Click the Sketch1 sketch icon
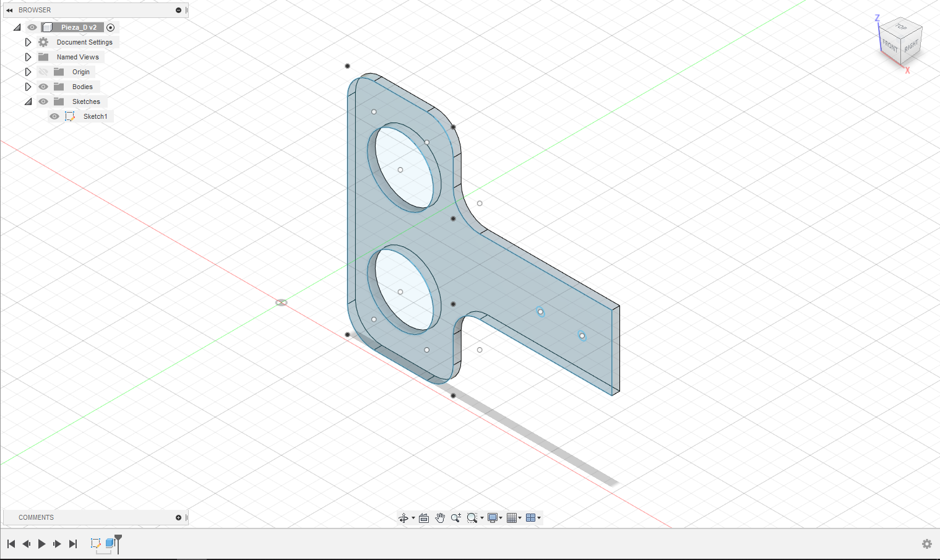This screenshot has width=940, height=560. pos(70,116)
